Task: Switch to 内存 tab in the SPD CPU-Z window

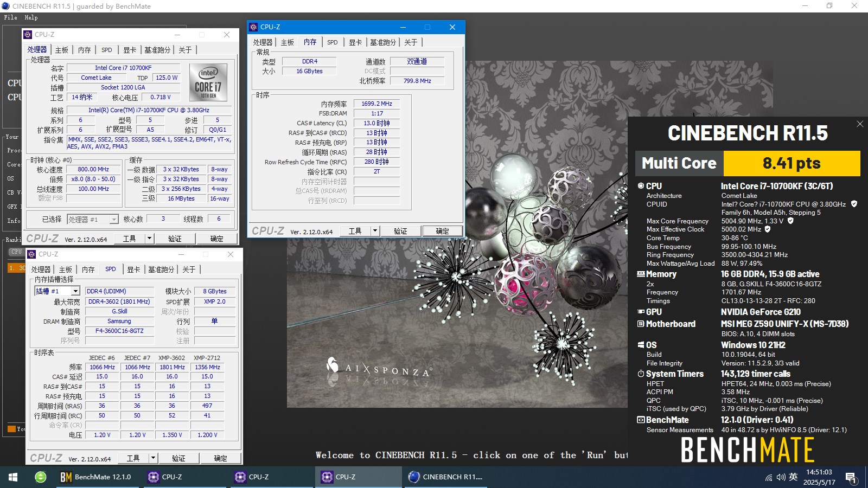Action: pyautogui.click(x=88, y=269)
